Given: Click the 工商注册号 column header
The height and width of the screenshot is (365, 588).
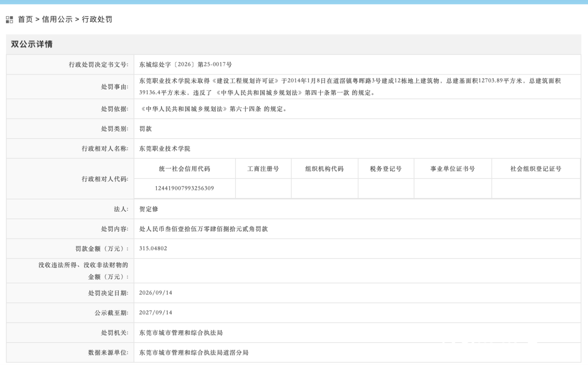Looking at the screenshot, I should click(x=264, y=169).
